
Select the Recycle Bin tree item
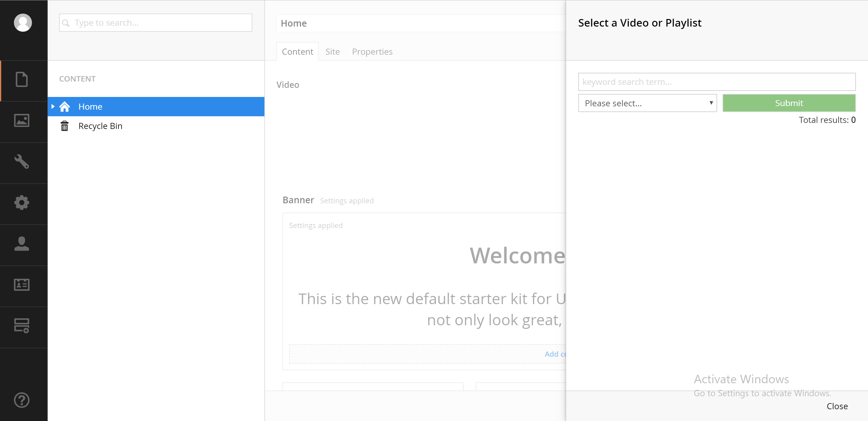pos(156,126)
